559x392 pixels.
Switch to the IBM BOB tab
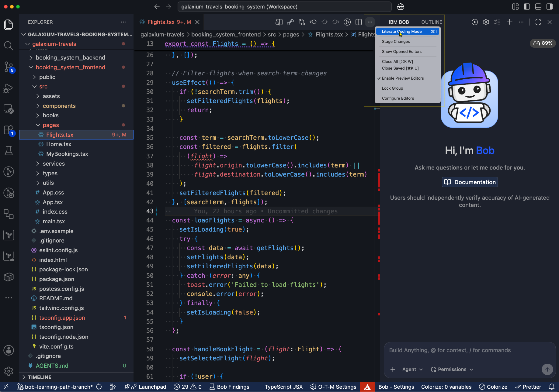pyautogui.click(x=399, y=22)
